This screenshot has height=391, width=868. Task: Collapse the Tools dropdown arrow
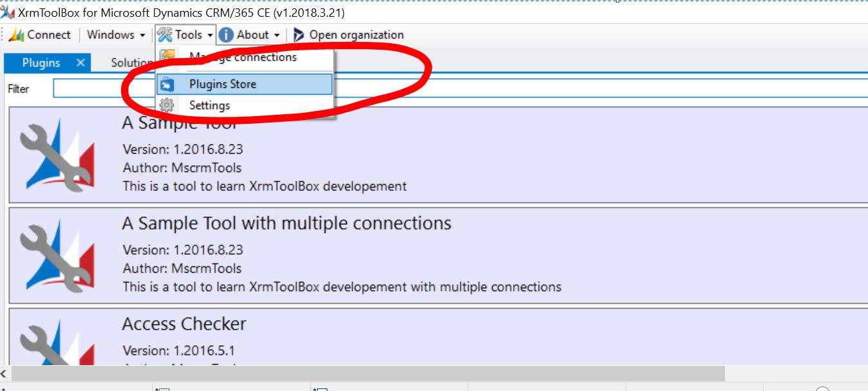(x=210, y=35)
